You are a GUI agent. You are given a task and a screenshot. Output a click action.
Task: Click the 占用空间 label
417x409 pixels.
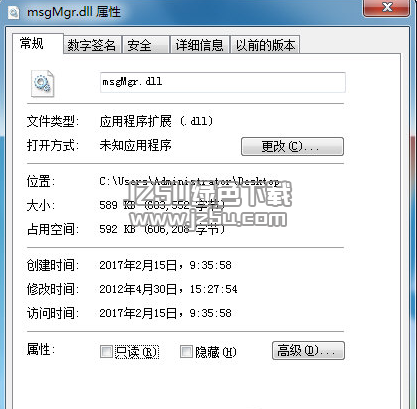53,229
